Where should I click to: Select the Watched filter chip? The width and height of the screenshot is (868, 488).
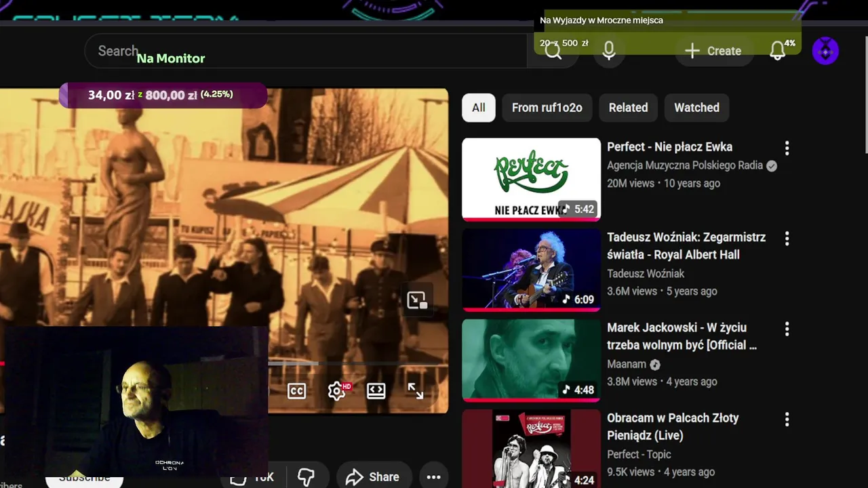coord(696,108)
